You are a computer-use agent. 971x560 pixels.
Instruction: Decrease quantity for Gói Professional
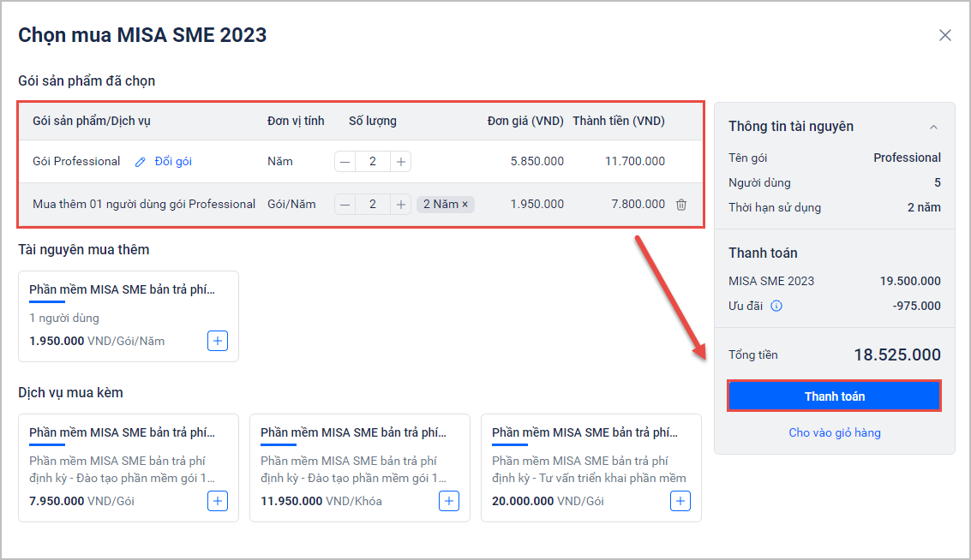(x=345, y=162)
